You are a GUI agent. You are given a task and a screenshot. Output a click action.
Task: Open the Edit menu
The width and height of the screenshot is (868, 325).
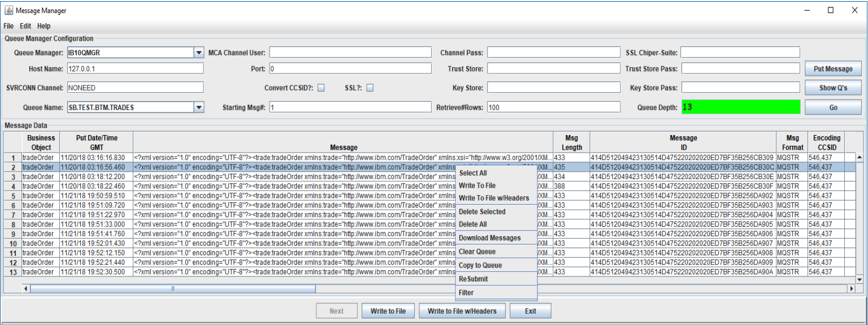pyautogui.click(x=25, y=26)
